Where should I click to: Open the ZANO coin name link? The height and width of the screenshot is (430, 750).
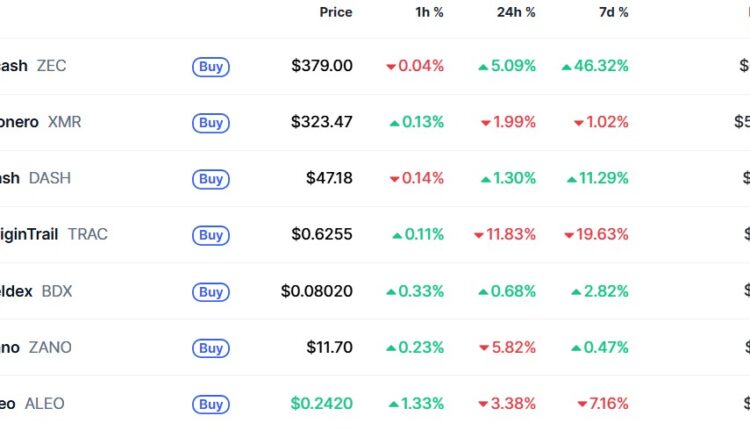[35, 347]
